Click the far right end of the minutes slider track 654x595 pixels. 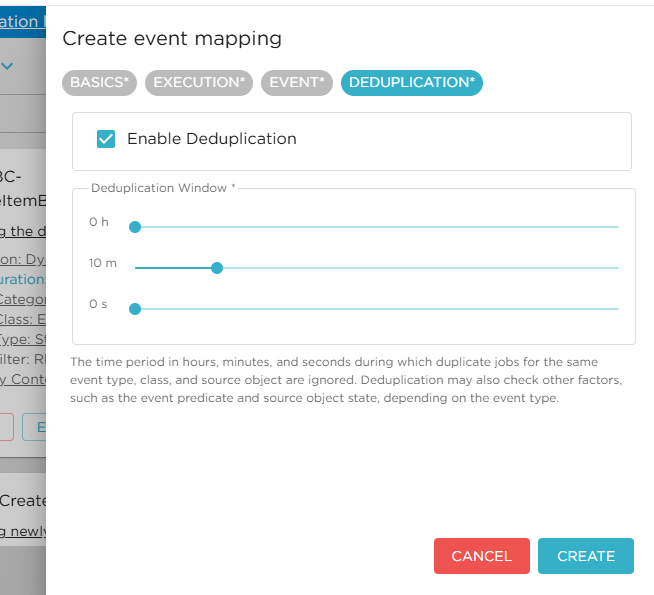617,268
